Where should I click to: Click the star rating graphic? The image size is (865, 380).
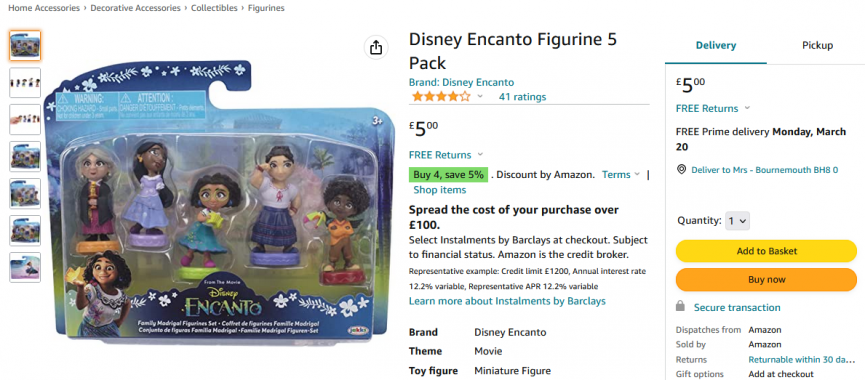440,97
